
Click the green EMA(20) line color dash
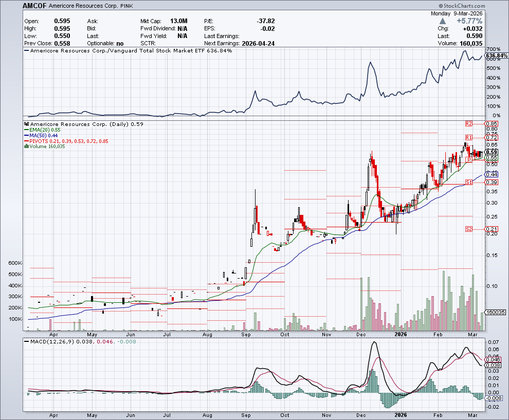point(27,130)
